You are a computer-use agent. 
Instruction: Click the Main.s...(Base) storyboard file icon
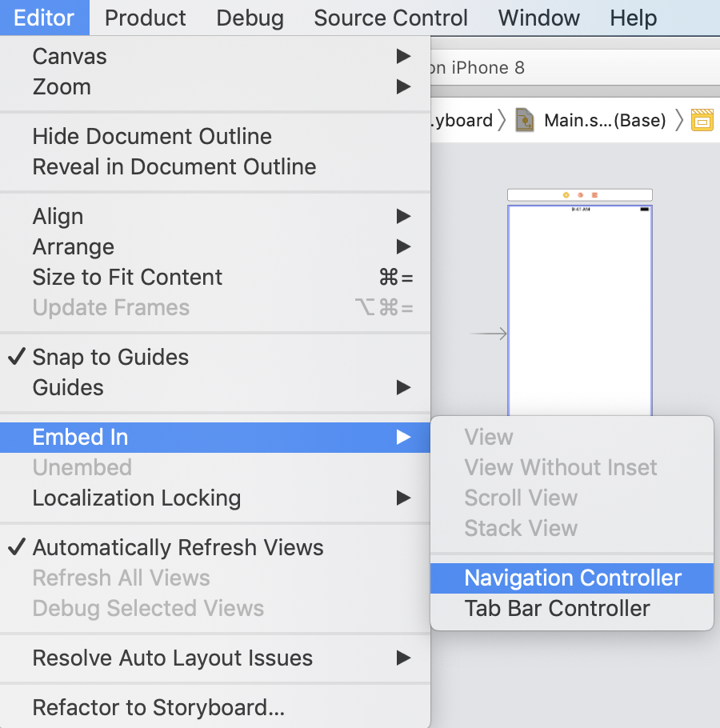click(x=525, y=120)
